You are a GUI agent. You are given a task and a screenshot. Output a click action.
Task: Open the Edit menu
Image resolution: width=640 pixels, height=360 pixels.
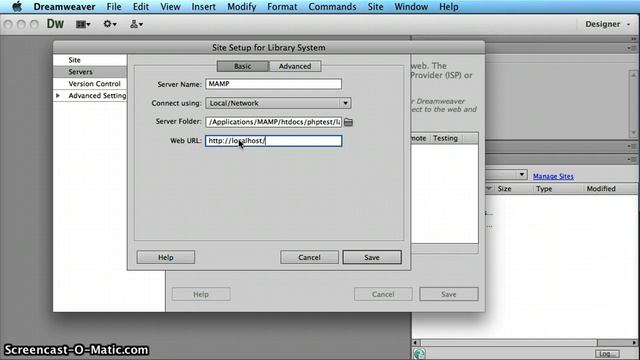coord(140,7)
